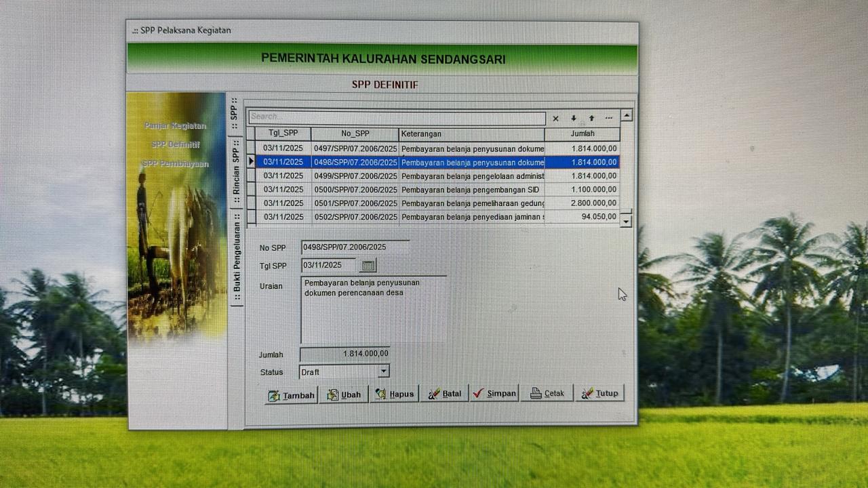Open the Bukti Pengeluaran vertical tab

[x=237, y=256]
